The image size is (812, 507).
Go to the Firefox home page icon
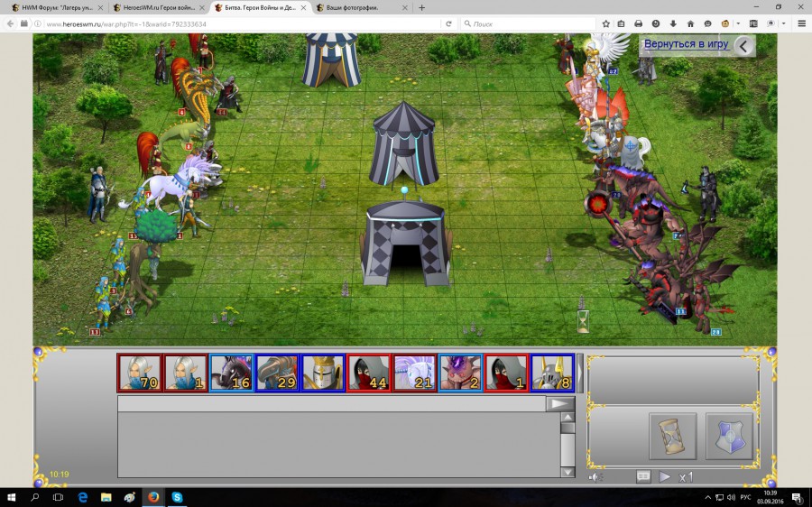[690, 23]
